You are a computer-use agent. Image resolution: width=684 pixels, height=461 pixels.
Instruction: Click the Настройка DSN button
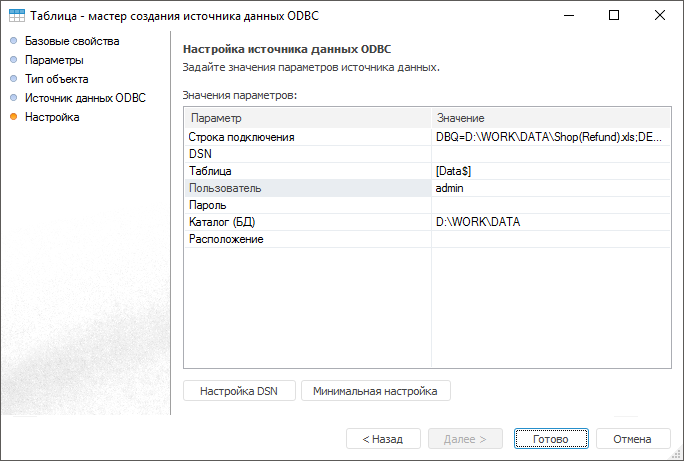tap(239, 391)
